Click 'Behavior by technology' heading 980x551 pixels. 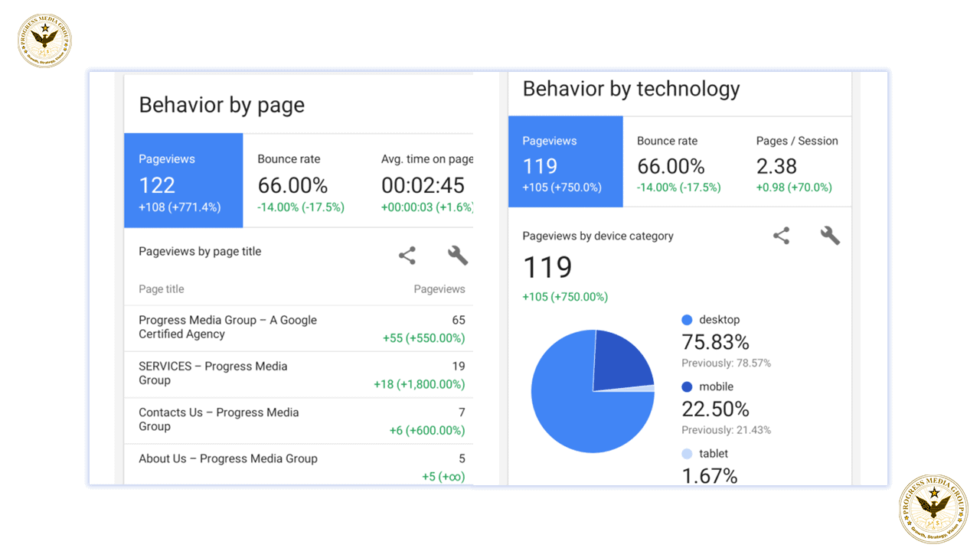coord(632,89)
